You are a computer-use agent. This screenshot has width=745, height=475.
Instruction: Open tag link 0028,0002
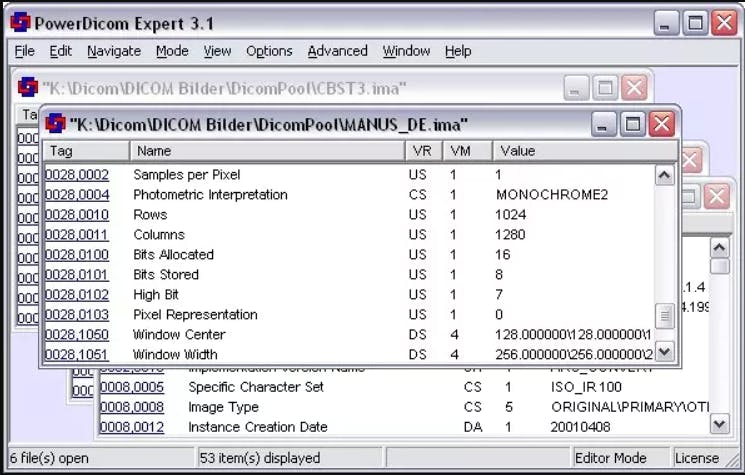(x=77, y=175)
